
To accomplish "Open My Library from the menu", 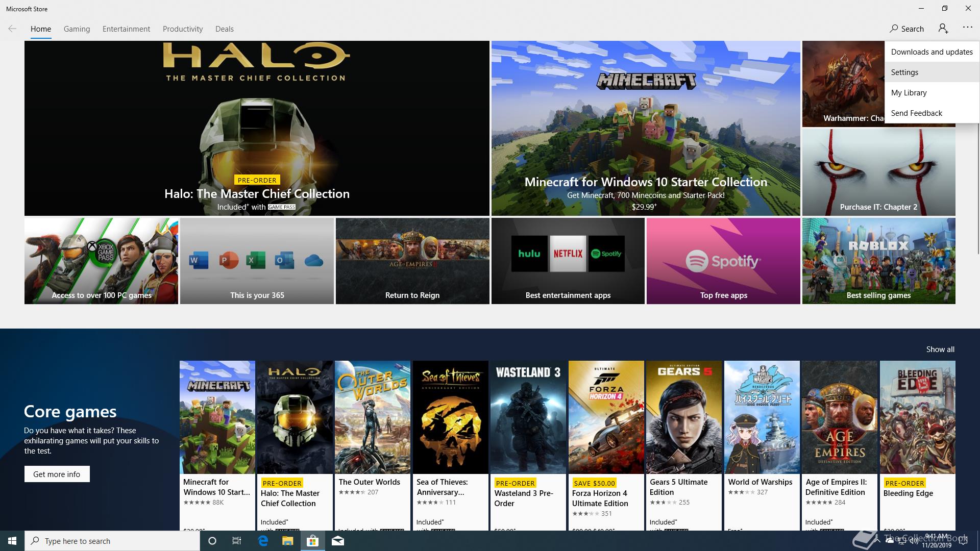I will pos(932,92).
